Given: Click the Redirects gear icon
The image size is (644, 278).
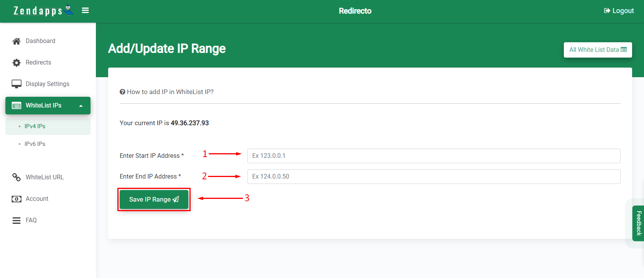Looking at the screenshot, I should (16, 63).
